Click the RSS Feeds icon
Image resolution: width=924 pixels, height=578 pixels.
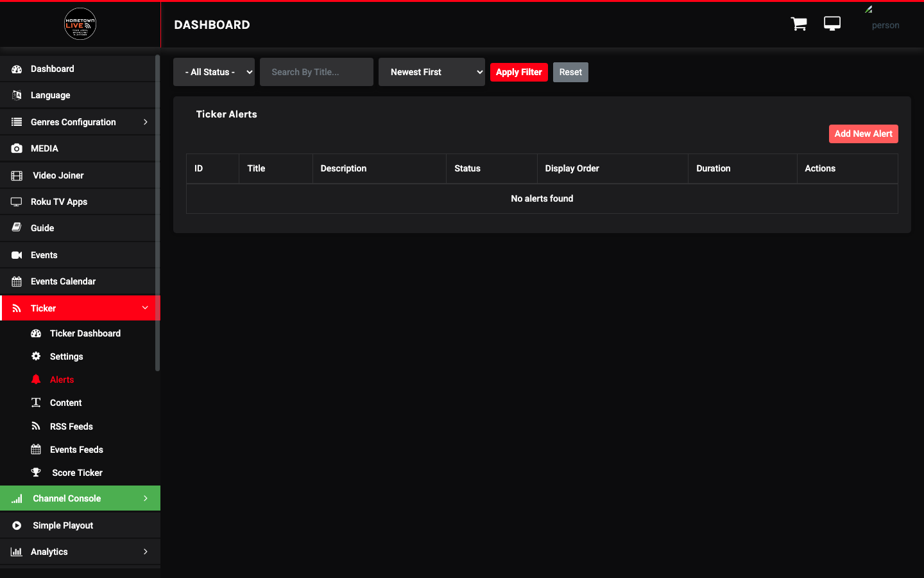(x=36, y=426)
